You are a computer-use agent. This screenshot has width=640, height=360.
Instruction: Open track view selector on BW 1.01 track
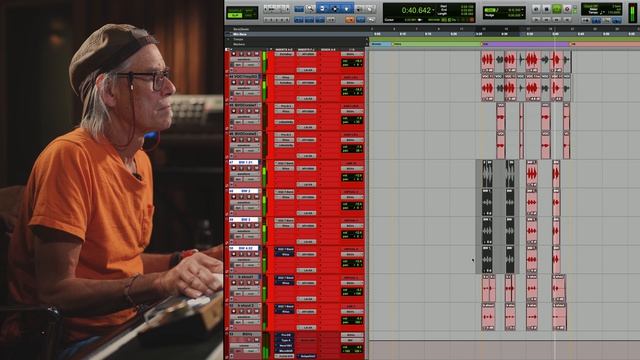coord(245,174)
